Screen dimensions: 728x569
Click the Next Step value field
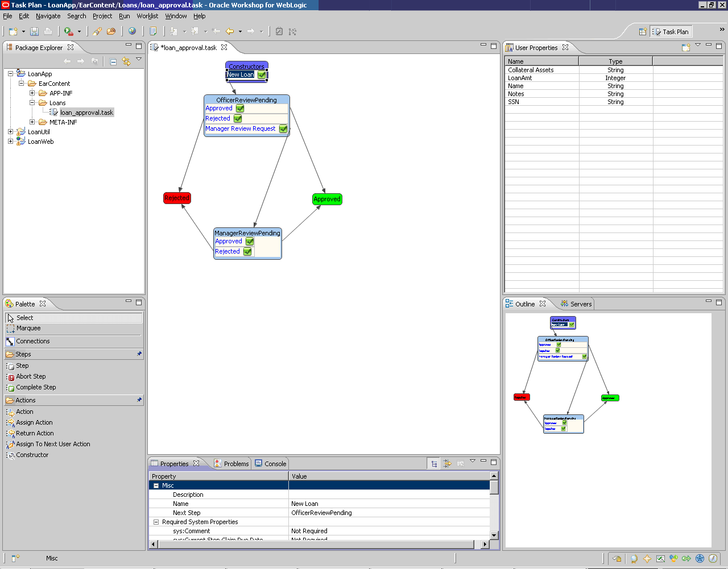click(x=389, y=513)
